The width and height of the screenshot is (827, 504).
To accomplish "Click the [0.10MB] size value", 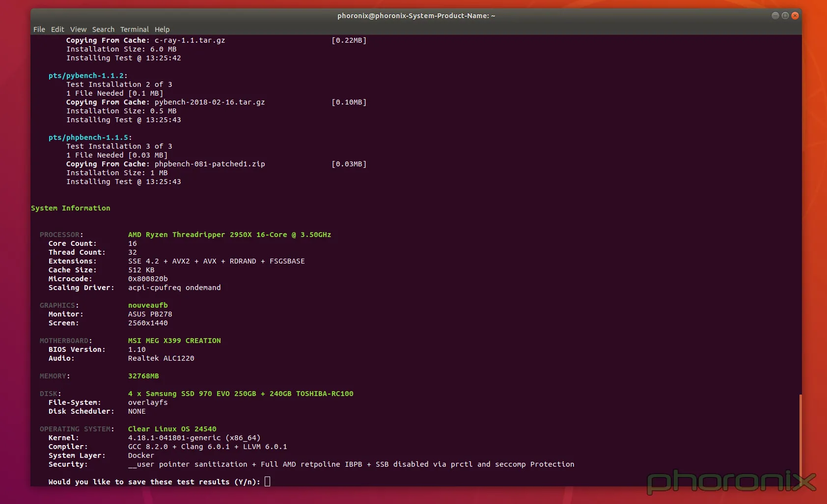I will pos(349,102).
